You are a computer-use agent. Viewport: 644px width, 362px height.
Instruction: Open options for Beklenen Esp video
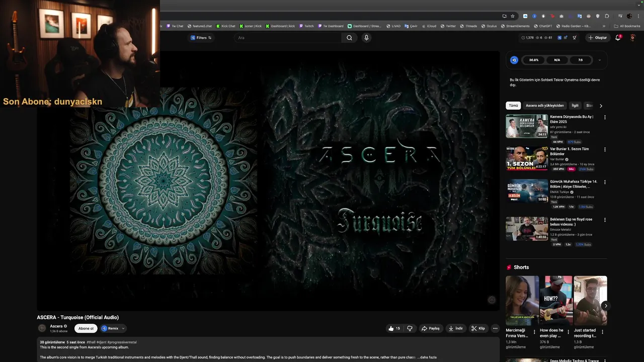coord(605,220)
